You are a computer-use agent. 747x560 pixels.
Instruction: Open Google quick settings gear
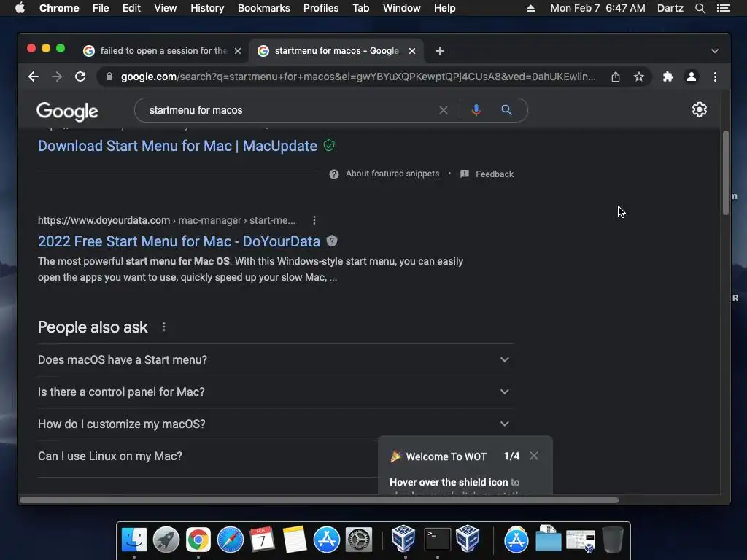pos(700,109)
